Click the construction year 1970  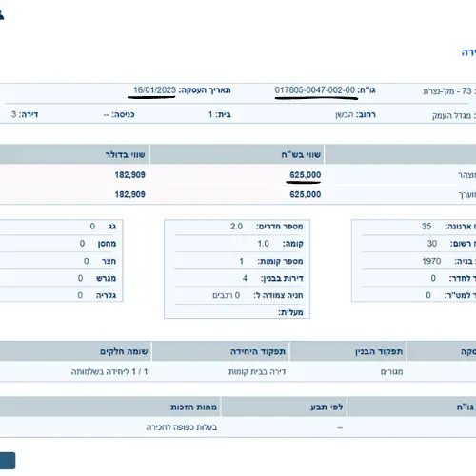tap(431, 261)
